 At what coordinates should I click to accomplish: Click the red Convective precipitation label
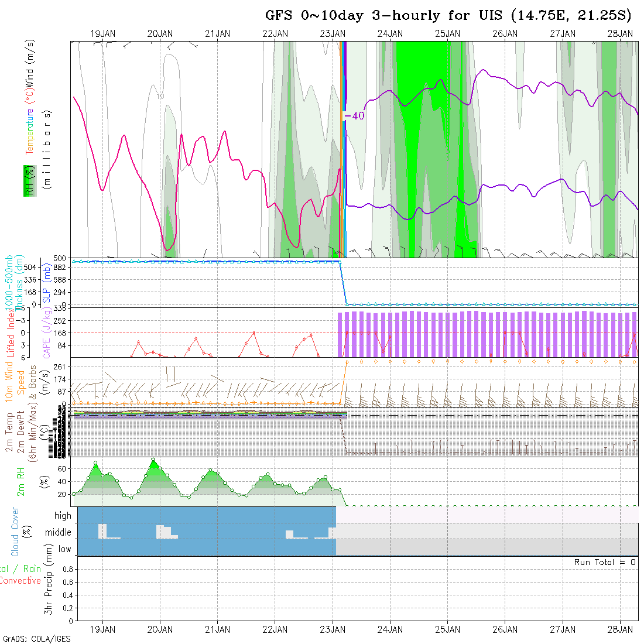pos(20,581)
